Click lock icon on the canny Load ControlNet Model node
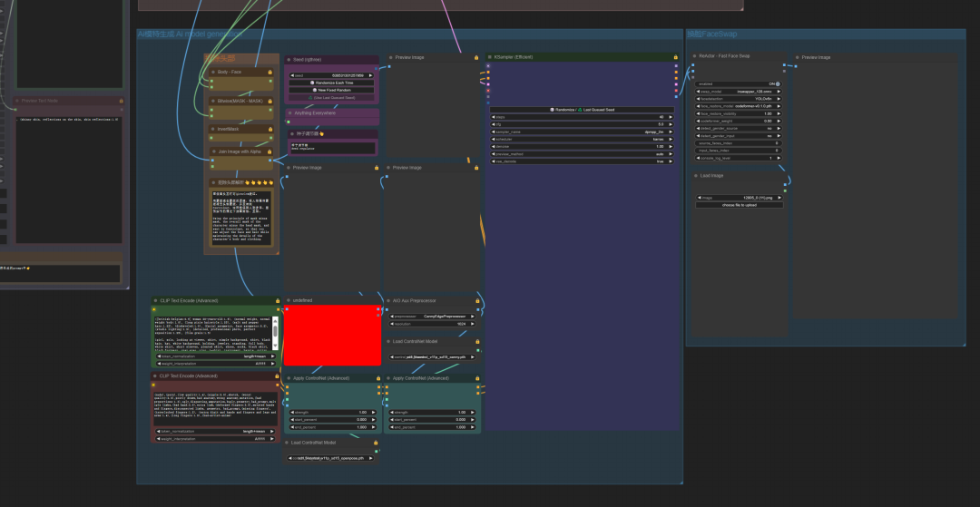The height and width of the screenshot is (507, 980). click(x=476, y=342)
